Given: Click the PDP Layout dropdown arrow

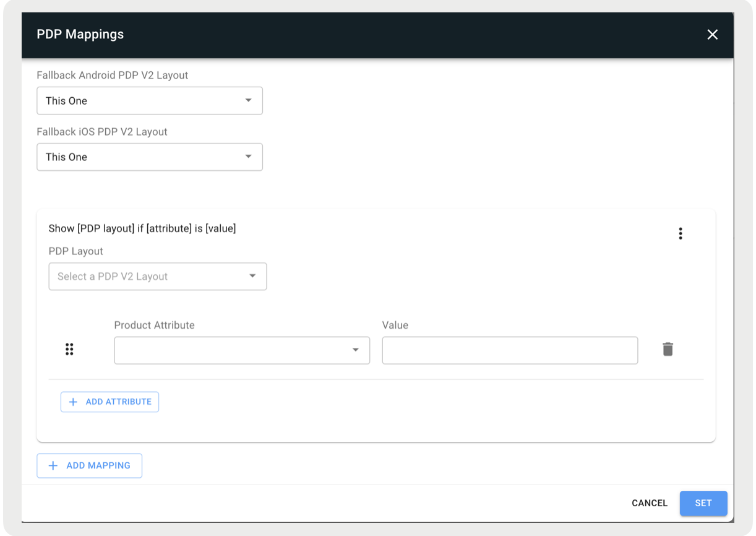Looking at the screenshot, I should pyautogui.click(x=252, y=276).
